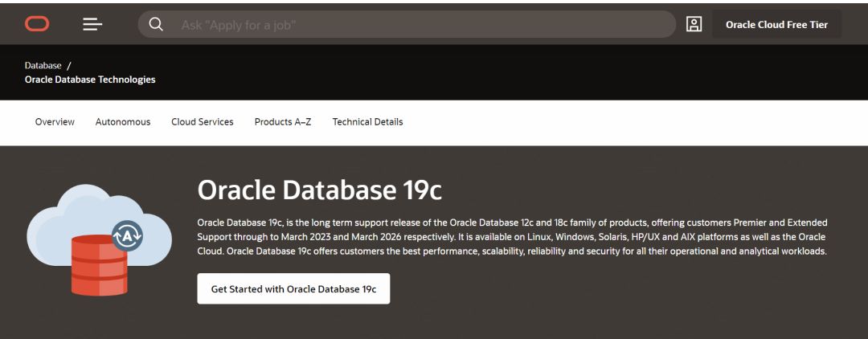Switch to the Autonomous tab
868x339 pixels.
point(123,121)
